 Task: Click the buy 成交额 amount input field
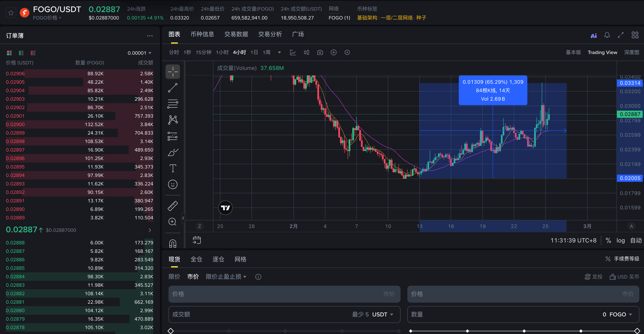284,315
